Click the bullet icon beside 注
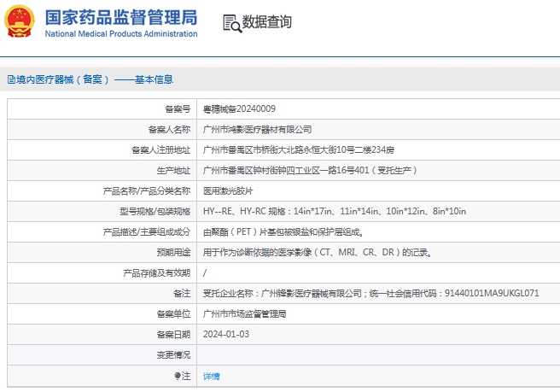 pos(178,376)
